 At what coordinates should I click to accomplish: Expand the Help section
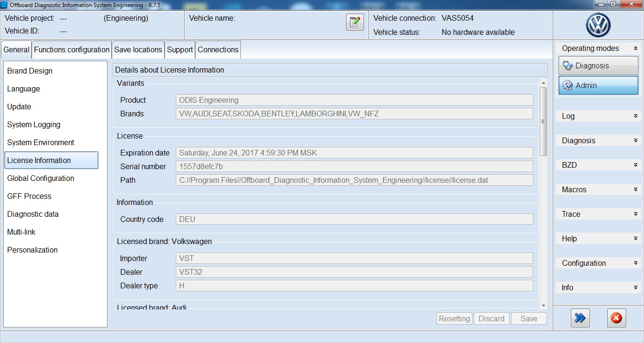pyautogui.click(x=636, y=238)
